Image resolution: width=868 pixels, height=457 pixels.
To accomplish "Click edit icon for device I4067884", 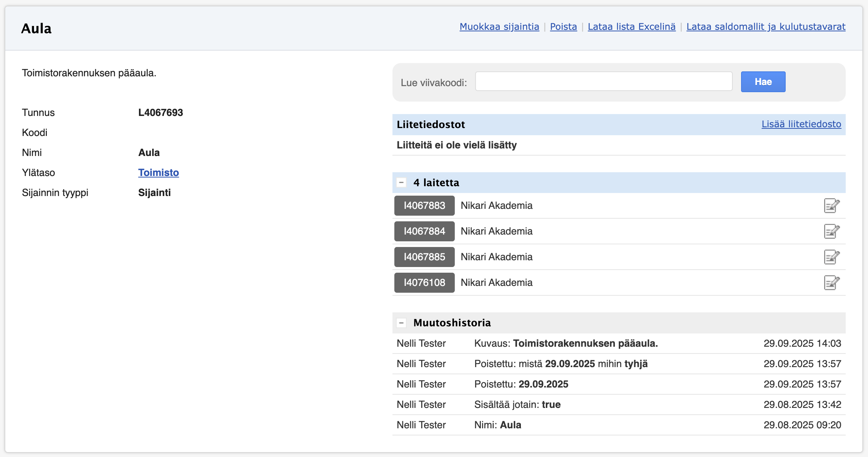I will click(831, 232).
